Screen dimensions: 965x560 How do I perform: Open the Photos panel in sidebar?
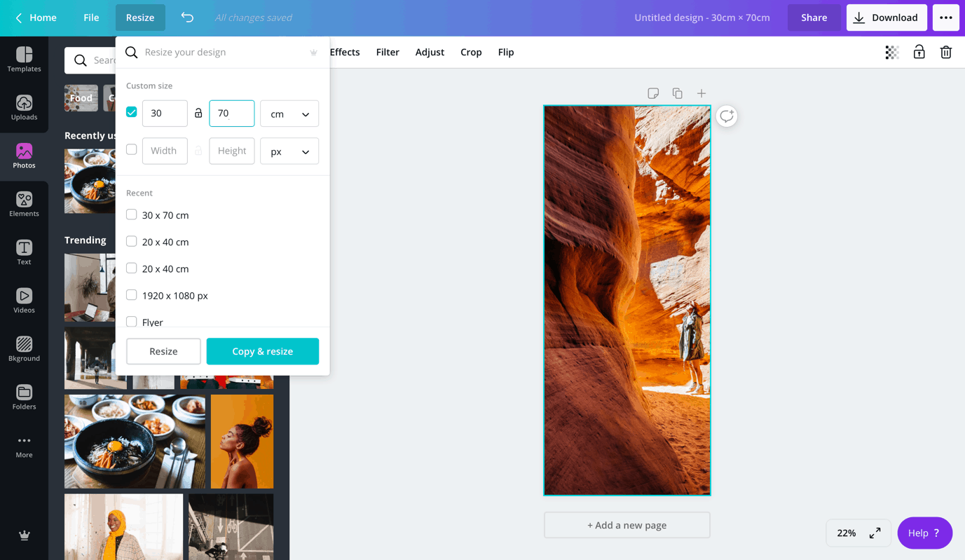click(x=24, y=156)
